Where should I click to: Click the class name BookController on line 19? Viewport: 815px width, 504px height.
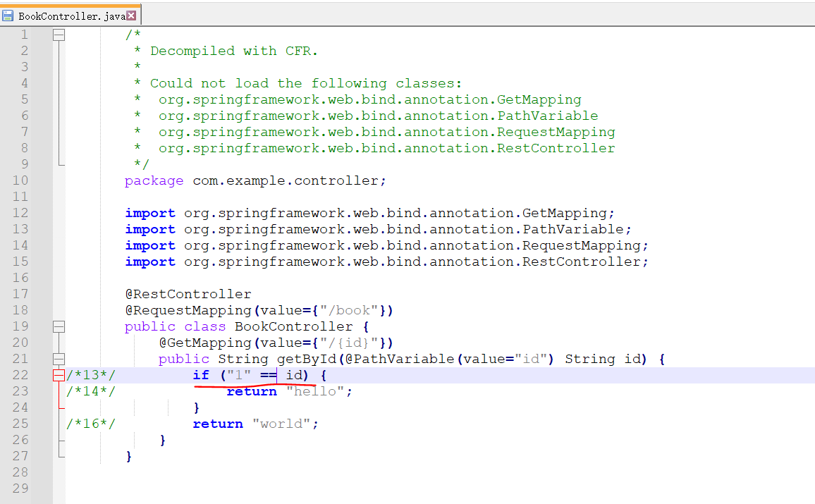294,327
